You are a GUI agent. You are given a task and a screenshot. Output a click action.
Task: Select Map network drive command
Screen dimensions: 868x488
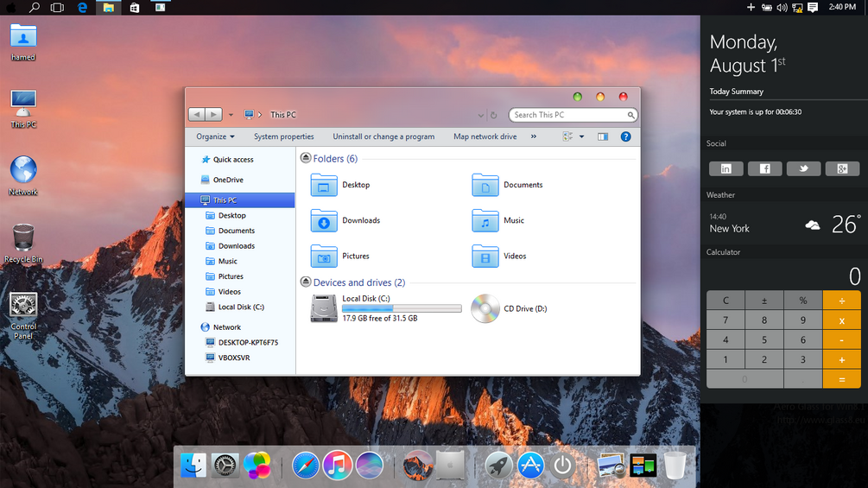click(x=485, y=136)
